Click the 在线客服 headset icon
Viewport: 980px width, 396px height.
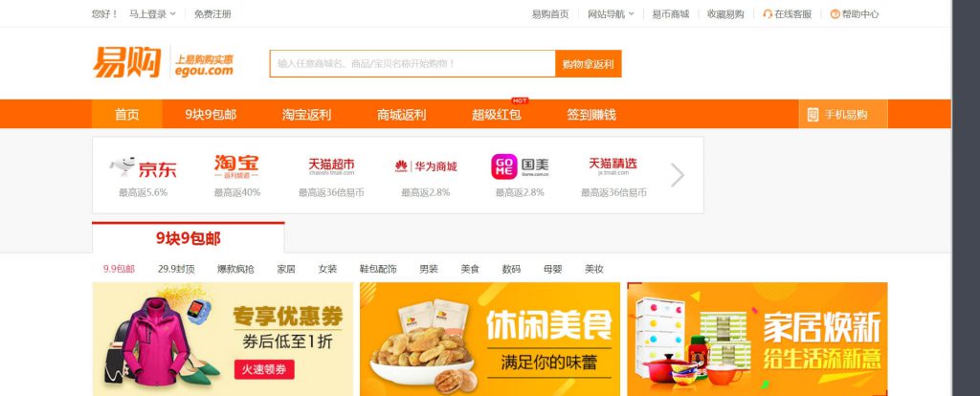point(768,13)
